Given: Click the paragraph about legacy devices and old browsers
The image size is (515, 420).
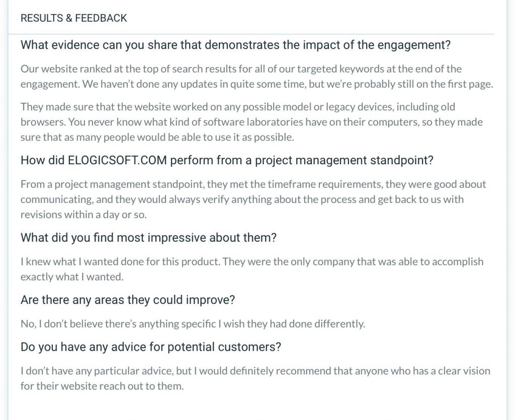Looking at the screenshot, I should pos(251,122).
